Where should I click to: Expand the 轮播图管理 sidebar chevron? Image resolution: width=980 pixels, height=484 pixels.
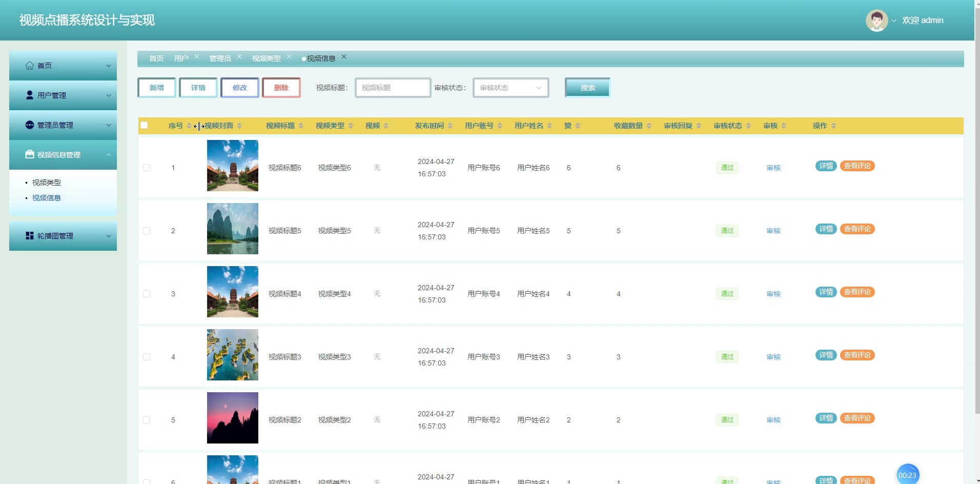pyautogui.click(x=108, y=236)
